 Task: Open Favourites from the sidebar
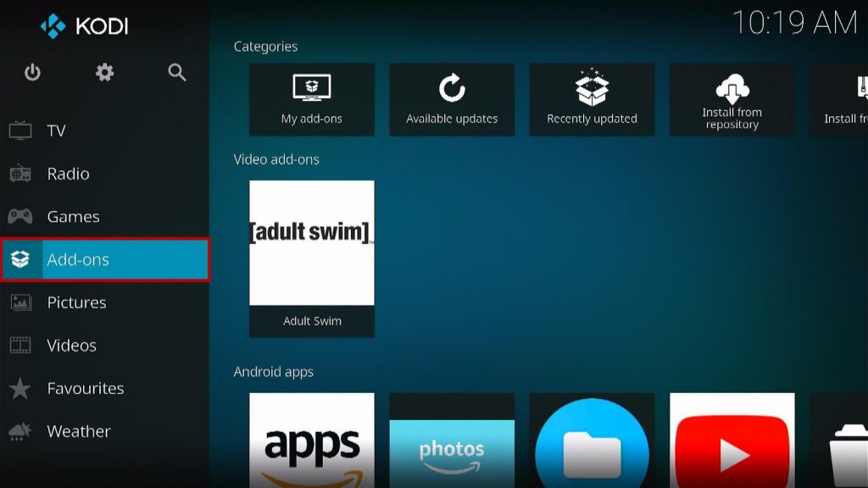(104, 388)
